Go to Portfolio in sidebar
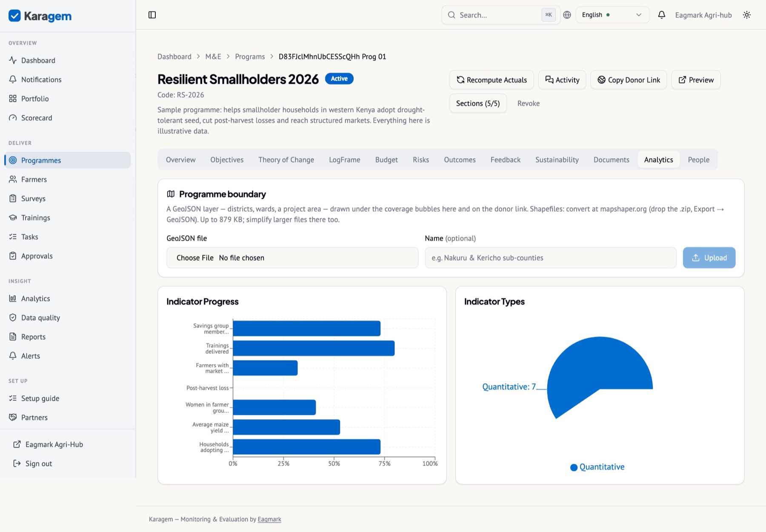This screenshot has width=766, height=532. tap(68, 99)
